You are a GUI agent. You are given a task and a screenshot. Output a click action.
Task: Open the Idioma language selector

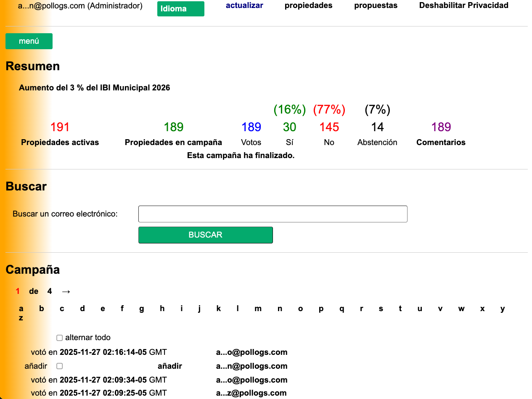tap(180, 8)
